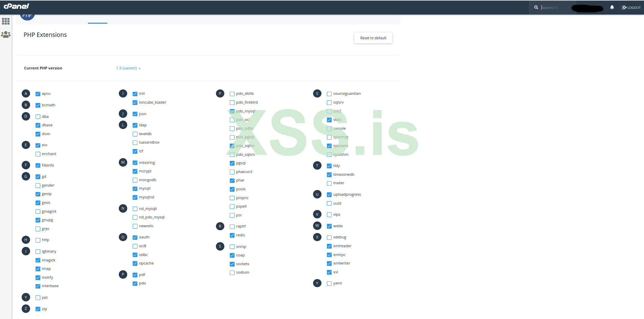Viewport: 644px width, 319px height.
Task: Check the sourceguardian extension box
Action: pyautogui.click(x=329, y=94)
